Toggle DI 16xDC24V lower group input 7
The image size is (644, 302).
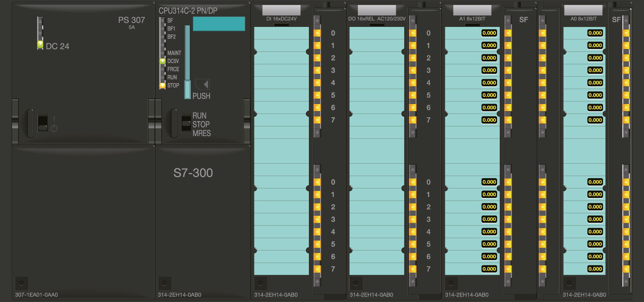317,269
